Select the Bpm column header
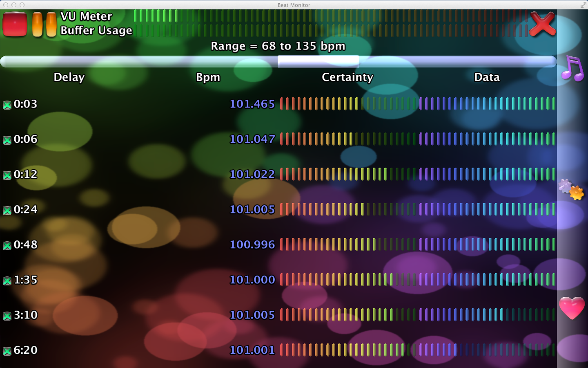Image resolution: width=588 pixels, height=368 pixels. point(208,77)
